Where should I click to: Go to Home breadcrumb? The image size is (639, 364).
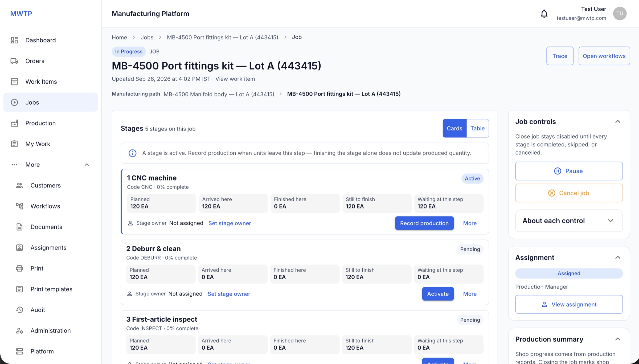click(119, 37)
